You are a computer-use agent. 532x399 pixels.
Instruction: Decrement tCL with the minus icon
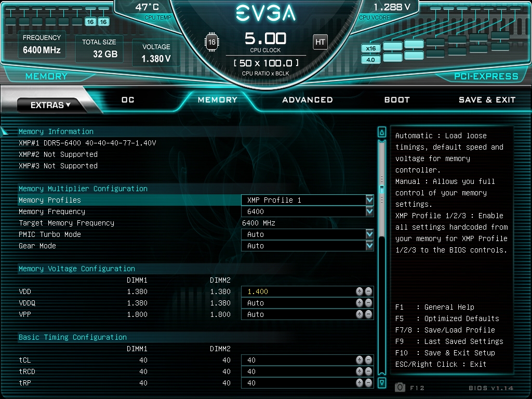368,360
